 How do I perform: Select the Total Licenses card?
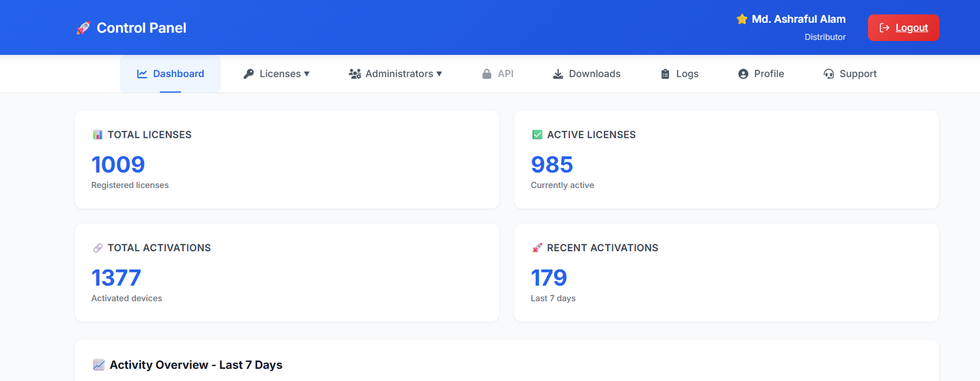click(287, 159)
